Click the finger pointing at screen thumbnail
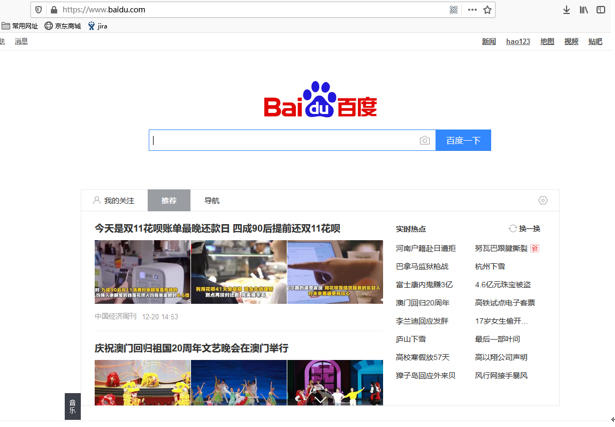 (x=335, y=272)
